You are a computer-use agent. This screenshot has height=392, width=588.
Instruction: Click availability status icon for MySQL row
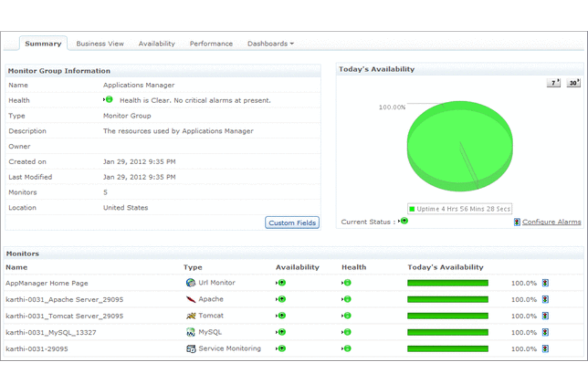281,332
